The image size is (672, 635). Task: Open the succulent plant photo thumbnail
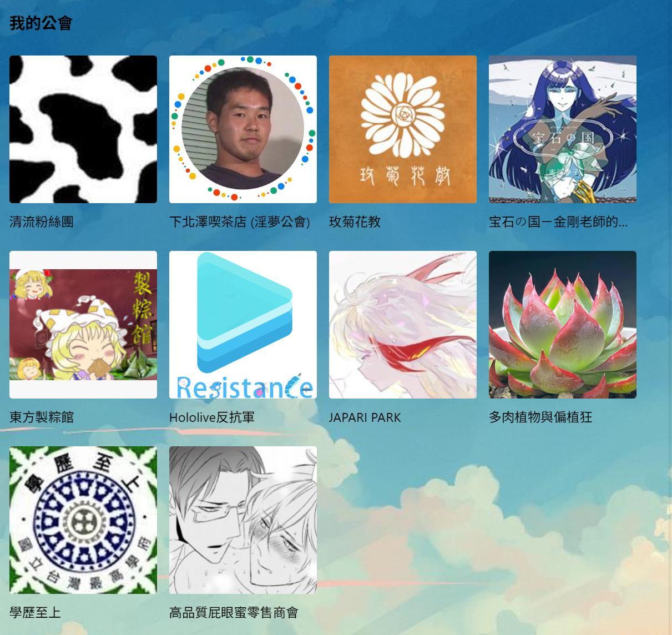(563, 325)
